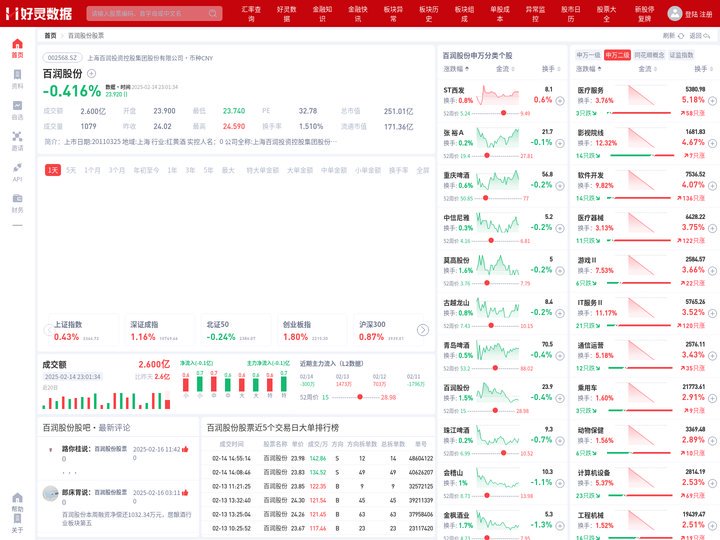Sort the stock list by 金流 in 申万分类个股

tap(505, 69)
